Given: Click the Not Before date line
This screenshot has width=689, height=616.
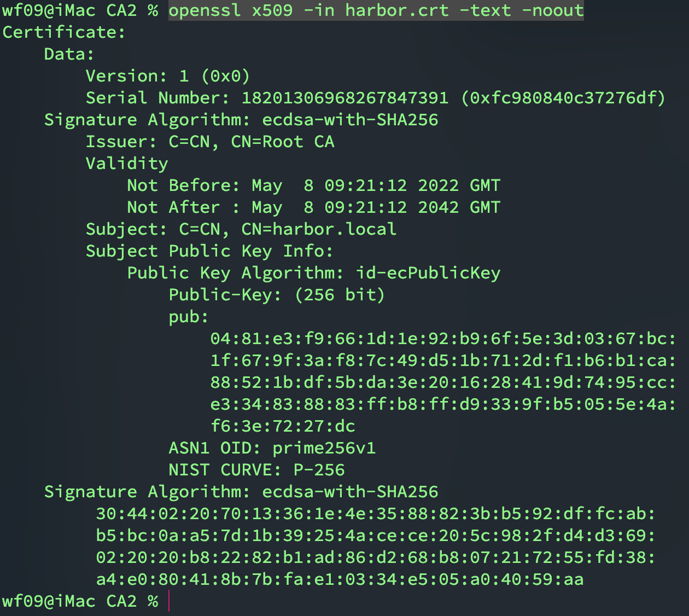Looking at the screenshot, I should (x=313, y=185).
